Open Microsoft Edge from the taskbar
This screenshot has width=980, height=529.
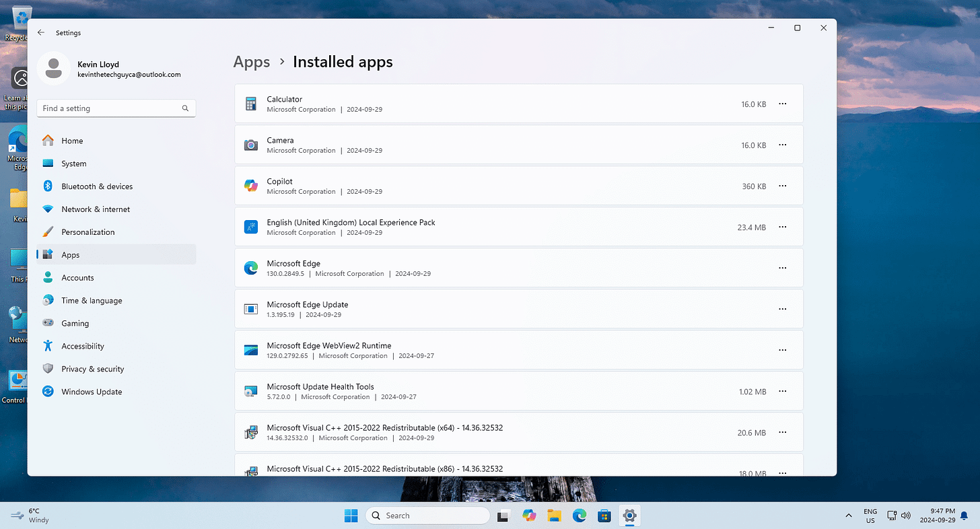click(x=579, y=516)
